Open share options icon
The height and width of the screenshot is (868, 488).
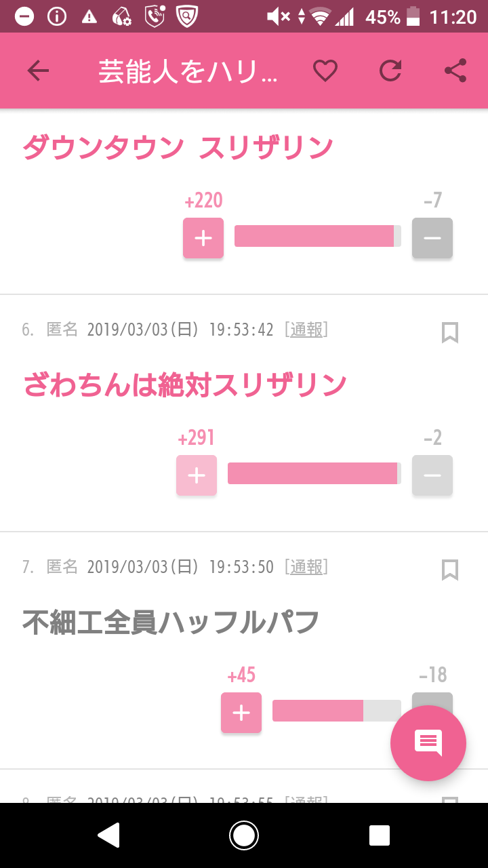(455, 71)
